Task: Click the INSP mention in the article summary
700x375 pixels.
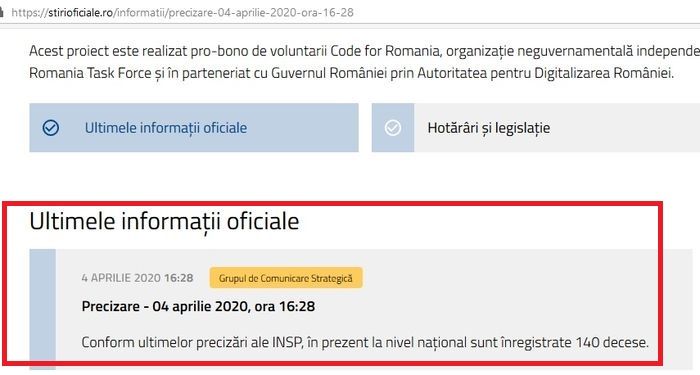Action: (286, 342)
